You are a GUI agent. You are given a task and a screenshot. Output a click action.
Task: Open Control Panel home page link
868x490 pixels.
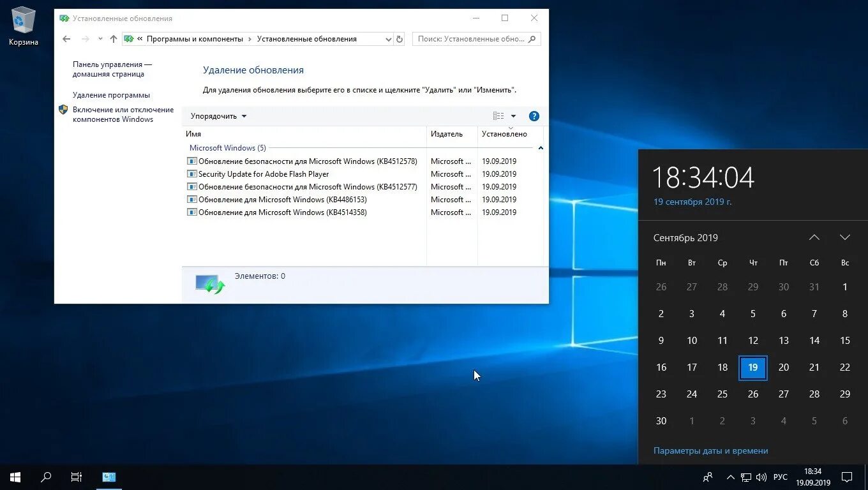tap(112, 69)
